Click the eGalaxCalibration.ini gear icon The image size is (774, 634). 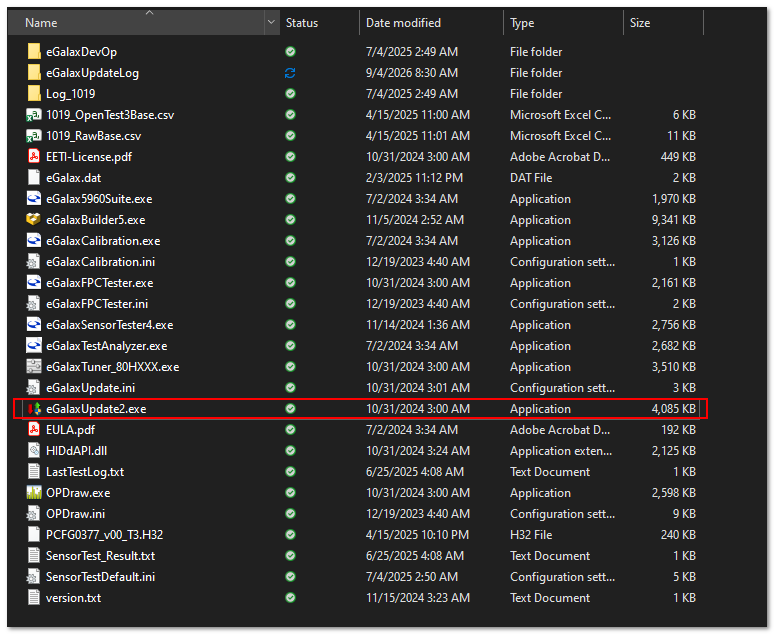point(34,262)
